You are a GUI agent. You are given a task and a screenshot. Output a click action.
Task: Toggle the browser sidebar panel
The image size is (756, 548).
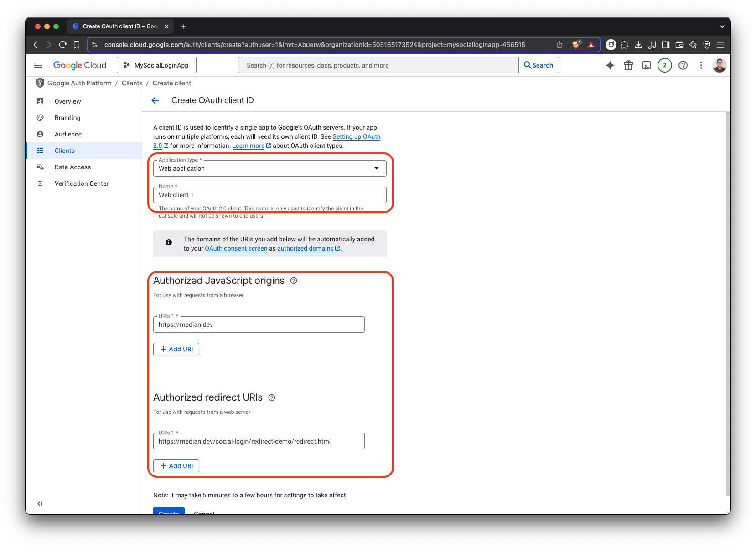point(666,45)
